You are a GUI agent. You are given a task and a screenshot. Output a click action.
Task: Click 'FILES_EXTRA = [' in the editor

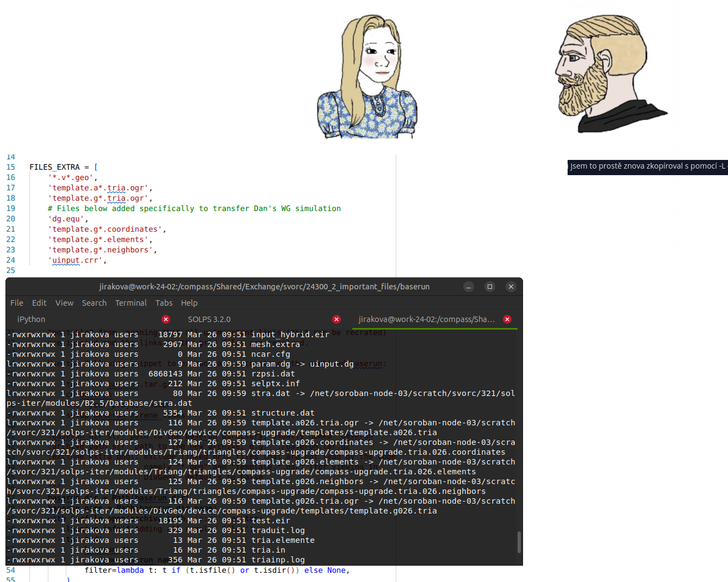click(x=64, y=167)
